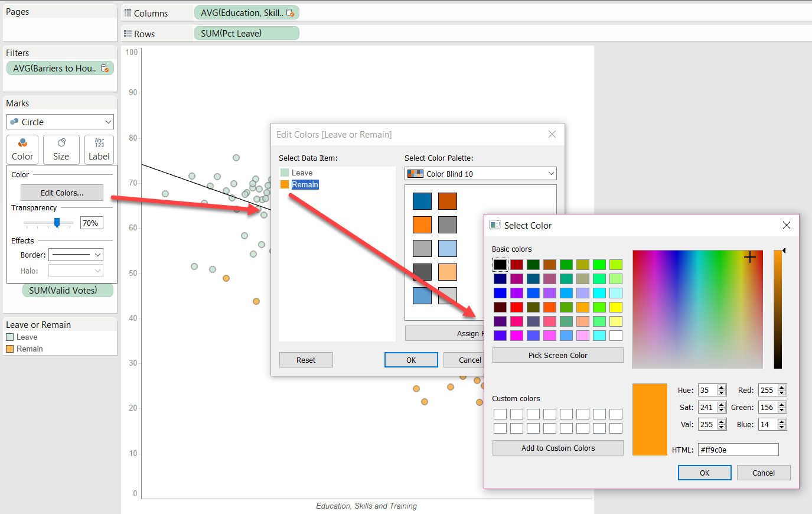Viewport: 812px width, 514px height.
Task: Click the Pick Screen Color button
Action: coord(558,355)
